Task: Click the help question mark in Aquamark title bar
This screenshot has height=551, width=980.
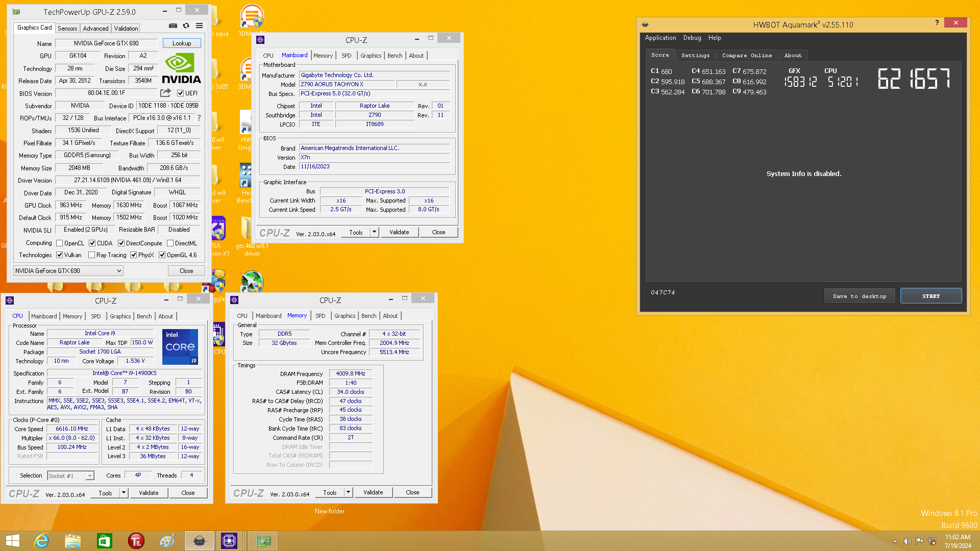Action: click(x=937, y=22)
